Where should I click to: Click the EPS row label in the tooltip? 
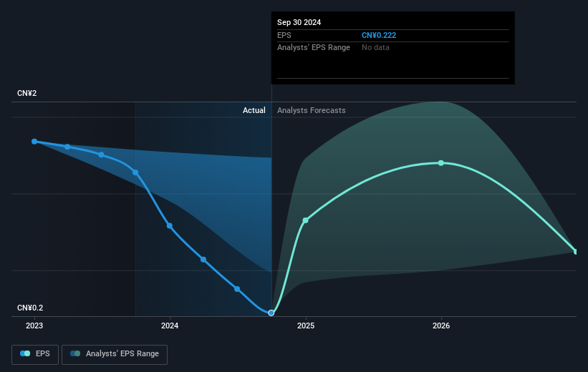tap(284, 35)
